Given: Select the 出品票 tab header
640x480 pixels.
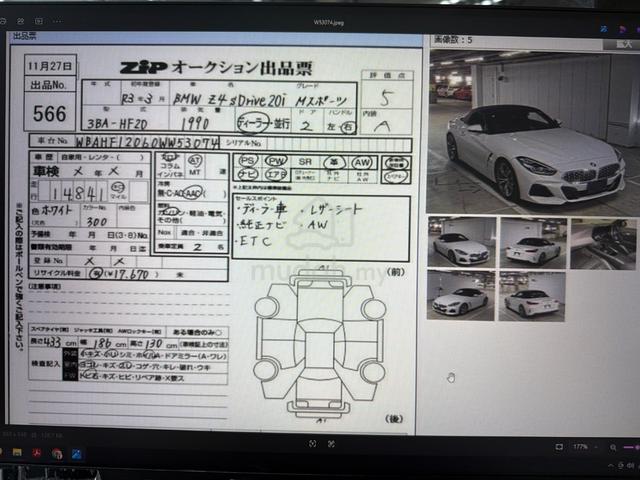Looking at the screenshot, I should pos(24,36).
